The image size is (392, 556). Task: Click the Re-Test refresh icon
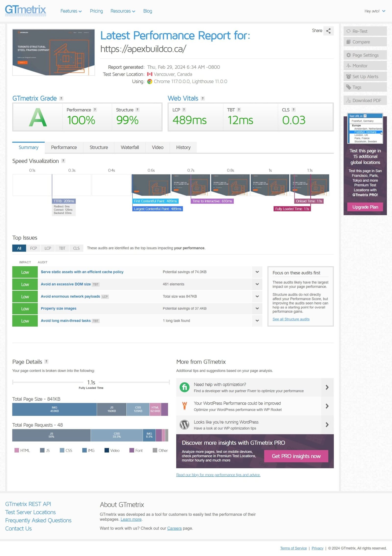348,31
